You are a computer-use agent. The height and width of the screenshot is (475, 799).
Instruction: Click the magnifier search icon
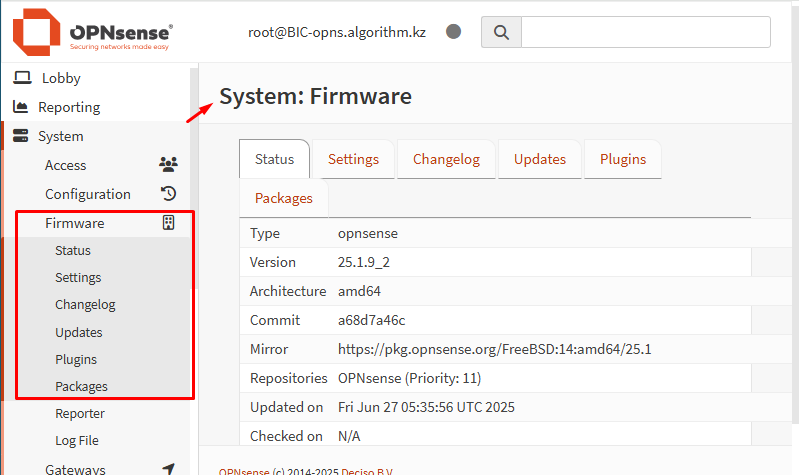[501, 32]
